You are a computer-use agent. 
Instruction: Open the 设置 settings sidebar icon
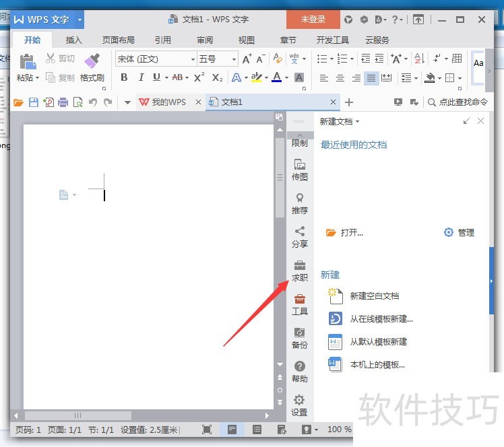[x=300, y=406]
